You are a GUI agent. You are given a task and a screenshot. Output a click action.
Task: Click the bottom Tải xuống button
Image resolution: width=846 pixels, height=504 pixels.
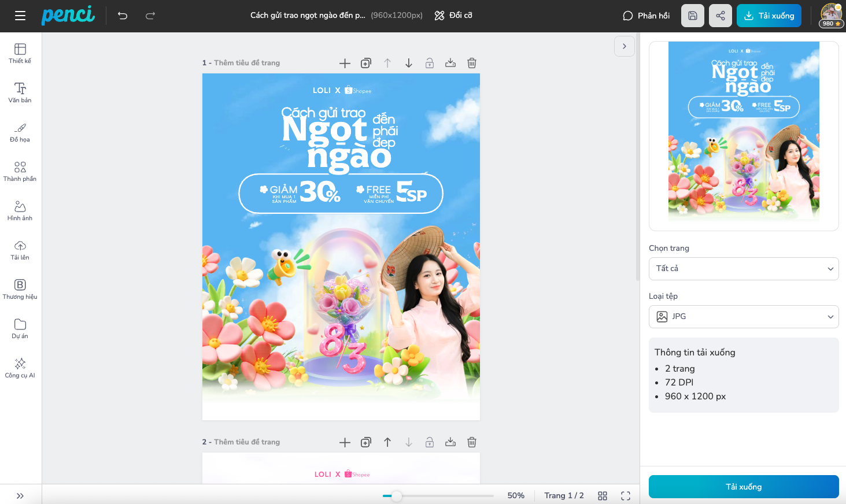coord(744,487)
